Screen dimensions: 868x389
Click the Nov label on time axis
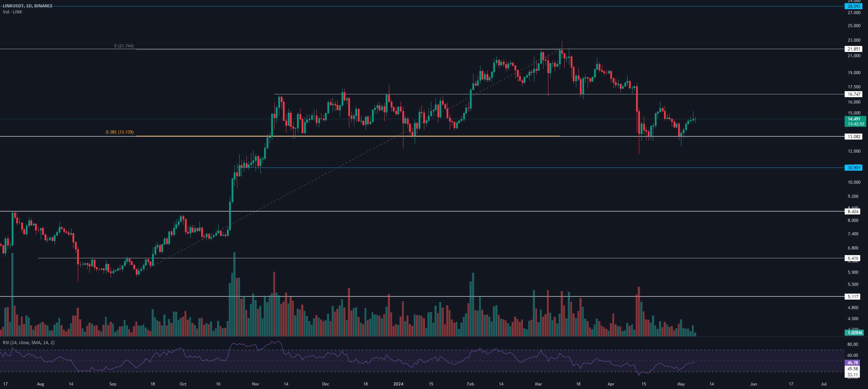pos(256,384)
